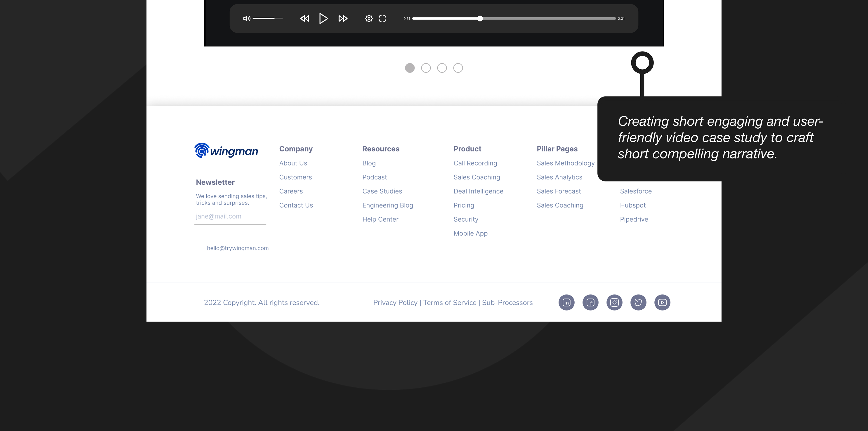Screen dimensions: 868x431
Task: Open the YouTube social icon
Action: (x=662, y=303)
